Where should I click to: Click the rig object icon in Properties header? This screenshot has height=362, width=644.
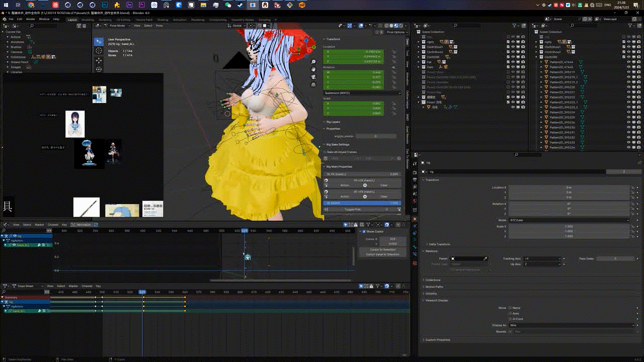tap(424, 163)
